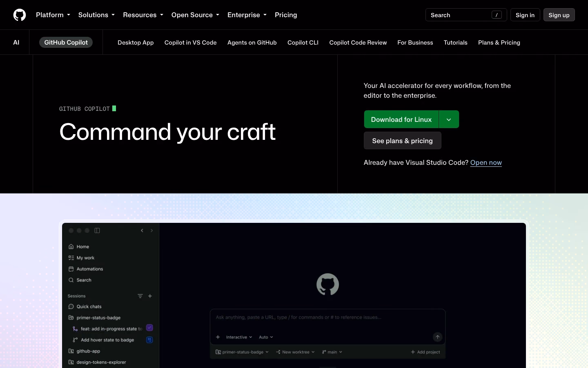Open the download options chevron beside Download for Linux
Screen dimensions: 588x368
coord(449,119)
